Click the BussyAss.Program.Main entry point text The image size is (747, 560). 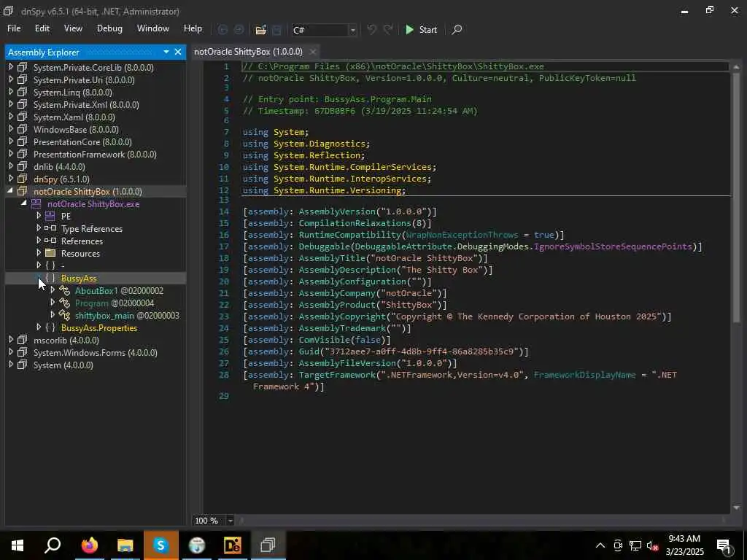coord(378,99)
